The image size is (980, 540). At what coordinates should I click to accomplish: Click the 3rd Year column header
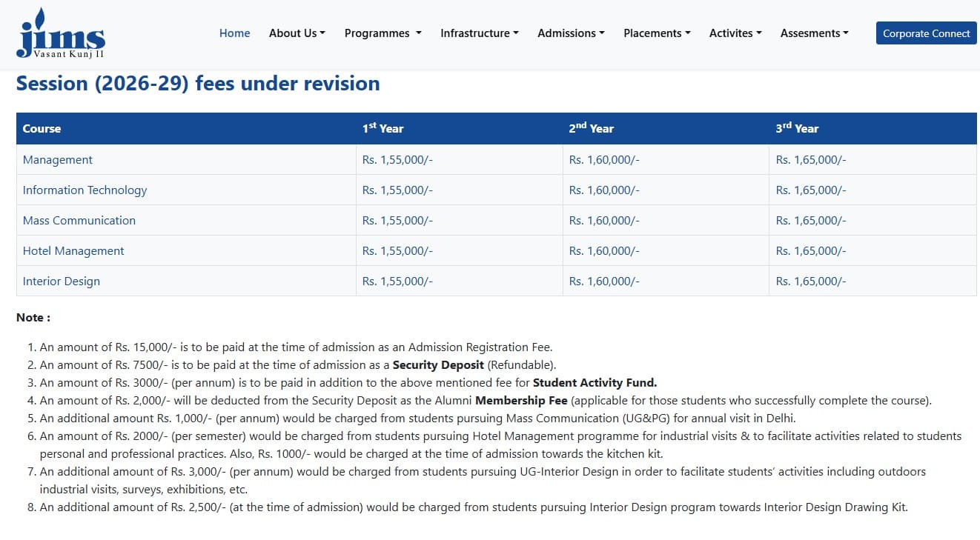point(797,128)
